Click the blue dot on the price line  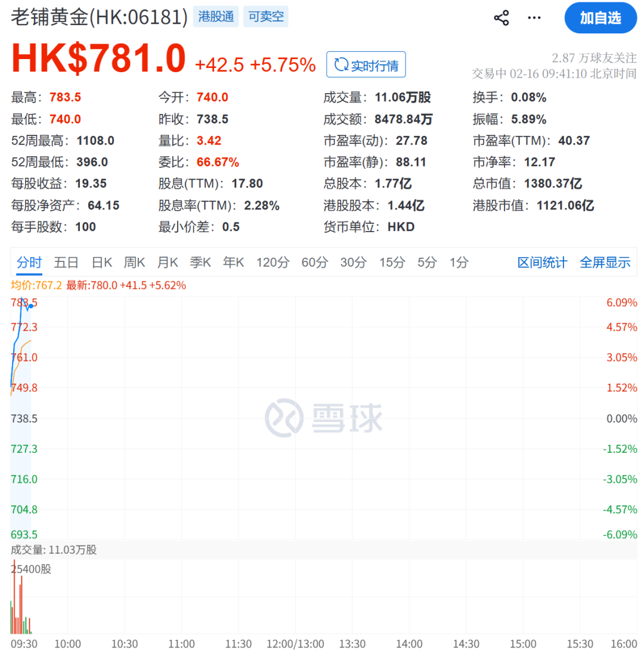point(31,306)
